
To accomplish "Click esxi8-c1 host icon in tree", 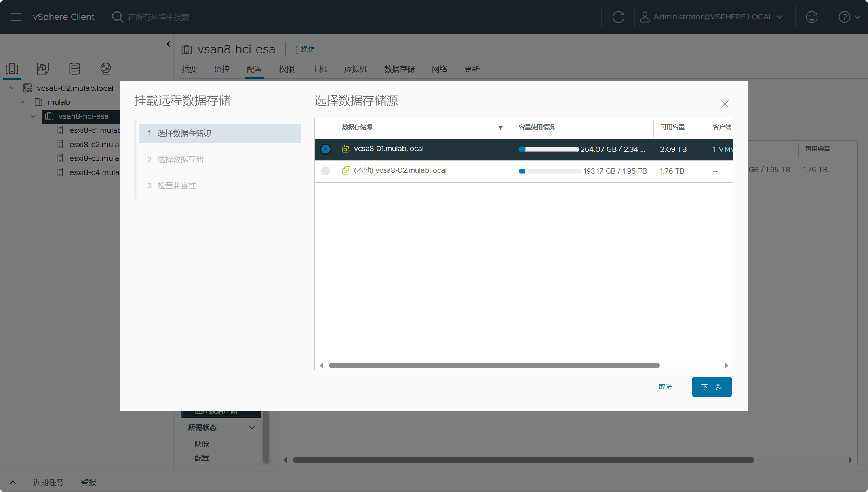I will click(60, 130).
